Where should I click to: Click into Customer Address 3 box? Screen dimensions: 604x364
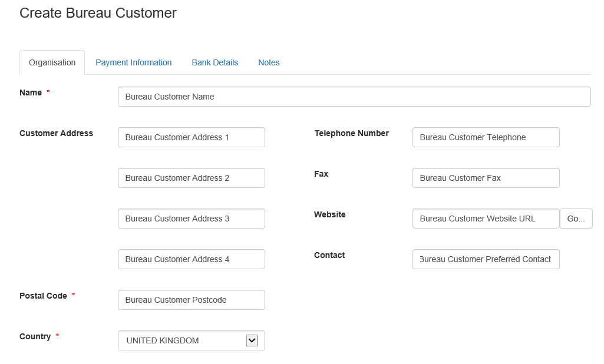[x=191, y=219]
